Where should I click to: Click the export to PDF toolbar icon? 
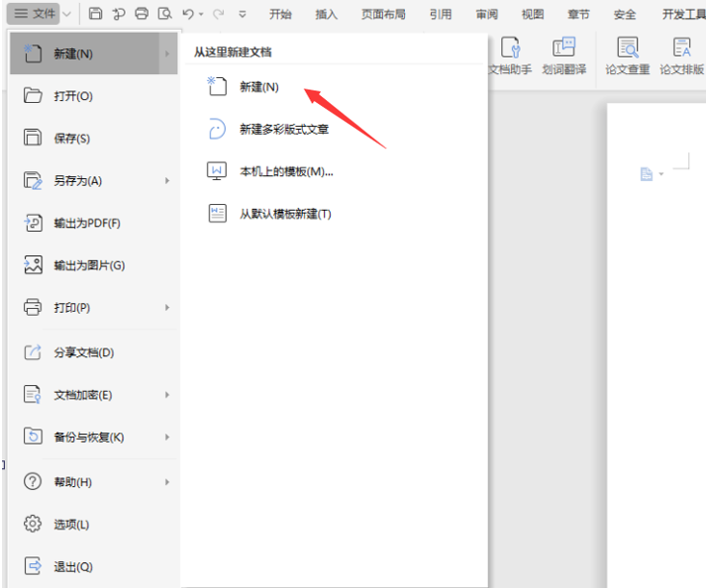point(119,14)
